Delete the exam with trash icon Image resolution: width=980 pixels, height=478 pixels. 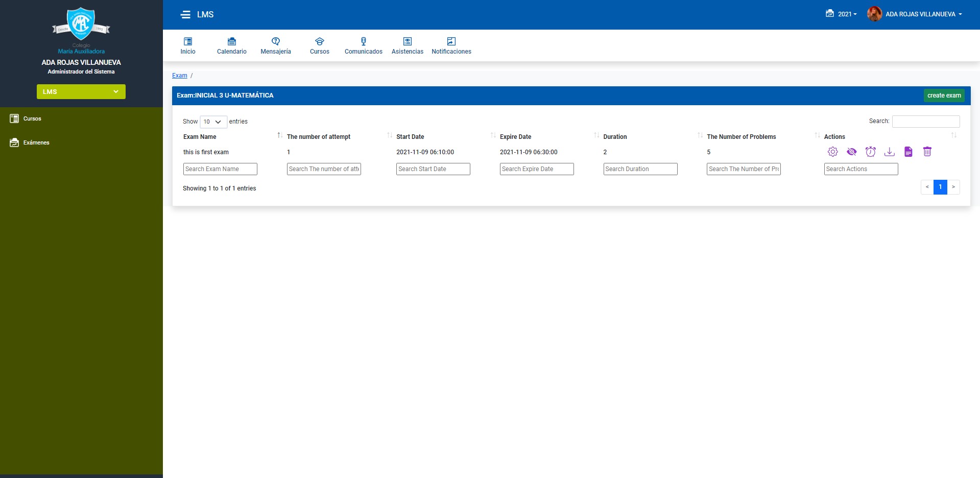(x=927, y=152)
